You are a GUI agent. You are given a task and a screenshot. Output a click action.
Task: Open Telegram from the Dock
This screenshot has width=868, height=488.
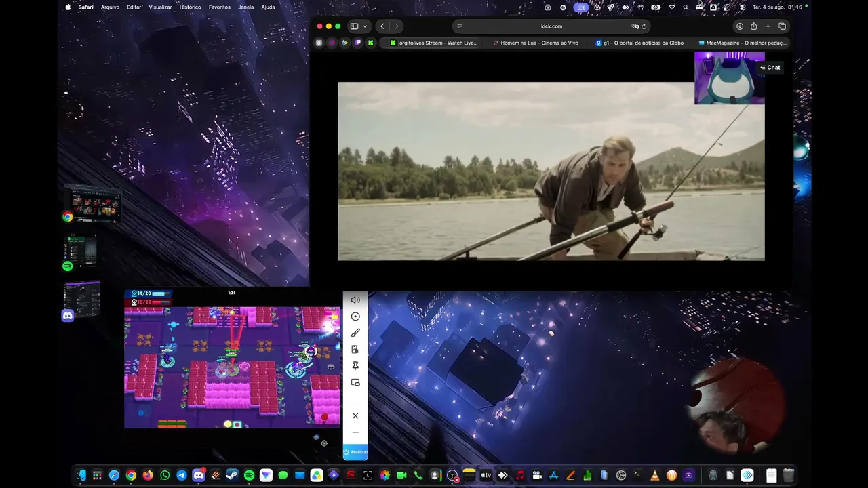182,476
